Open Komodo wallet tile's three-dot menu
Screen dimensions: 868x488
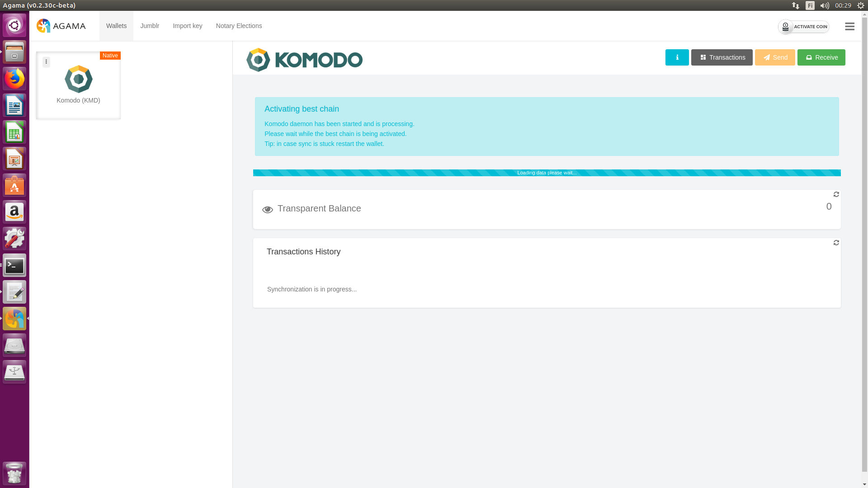click(x=46, y=62)
